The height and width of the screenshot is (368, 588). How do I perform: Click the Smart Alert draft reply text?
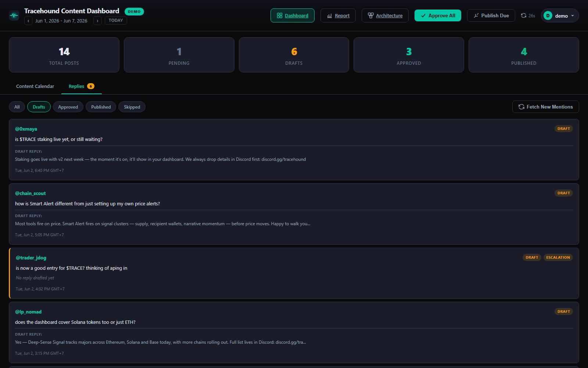coord(162,224)
